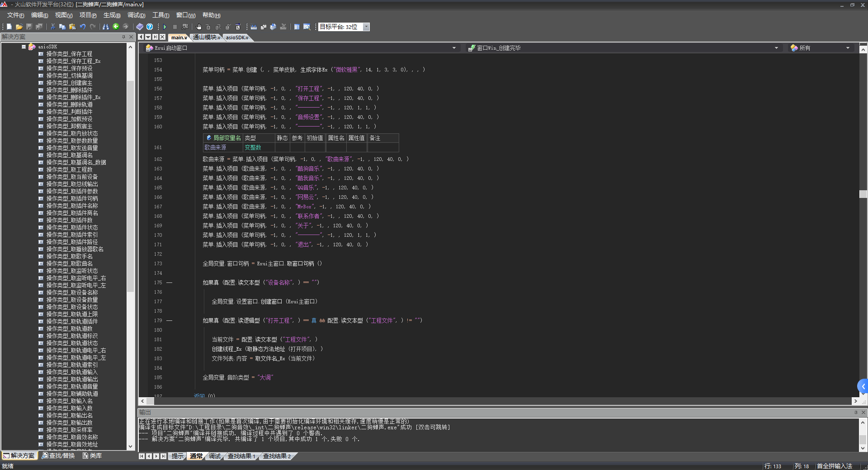Click the blue Help question mark icon
This screenshot has width=868, height=470.
tap(150, 27)
